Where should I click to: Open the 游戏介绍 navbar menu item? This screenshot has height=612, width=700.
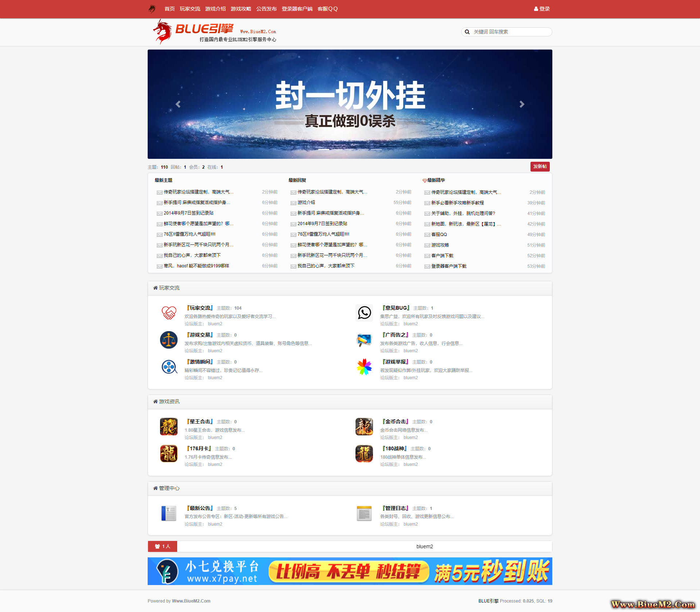click(215, 9)
